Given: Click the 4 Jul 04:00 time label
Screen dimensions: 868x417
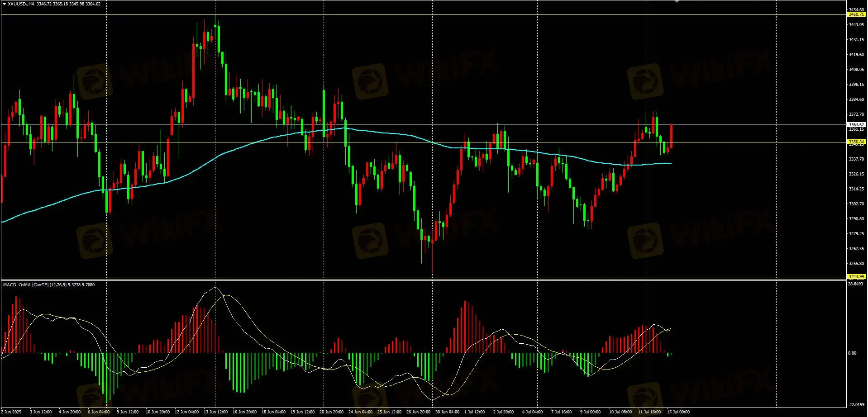Looking at the screenshot, I should click(x=532, y=412).
